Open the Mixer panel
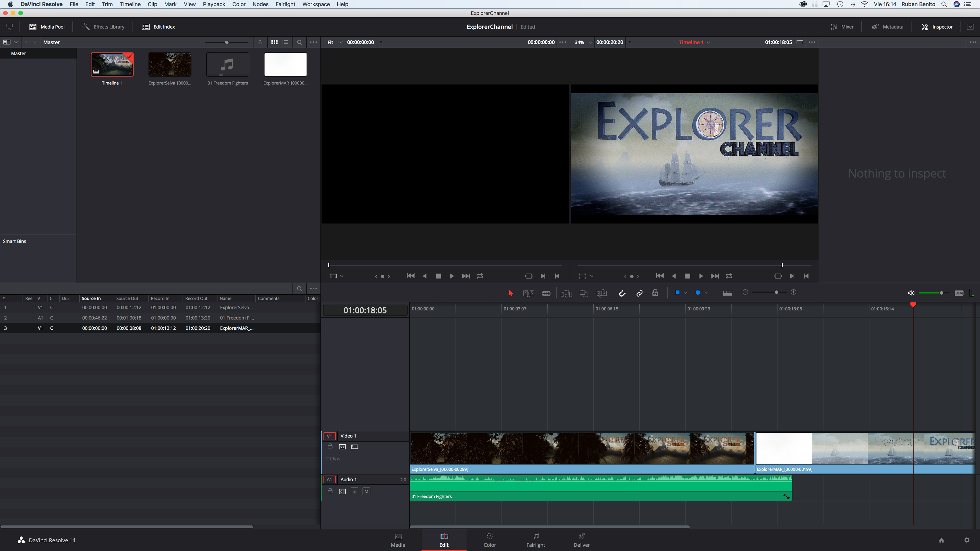The height and width of the screenshot is (551, 980). [x=842, y=27]
